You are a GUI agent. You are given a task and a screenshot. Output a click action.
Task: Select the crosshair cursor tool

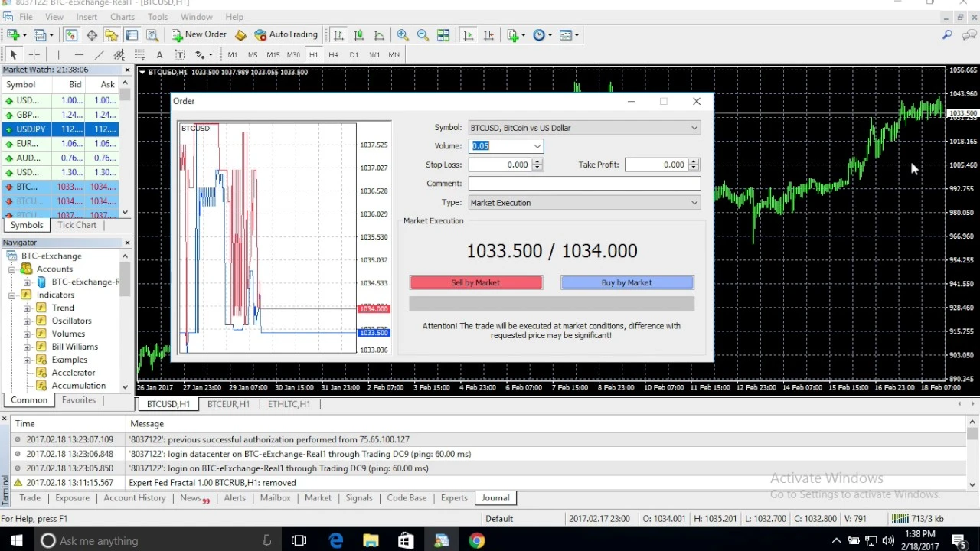tap(34, 55)
